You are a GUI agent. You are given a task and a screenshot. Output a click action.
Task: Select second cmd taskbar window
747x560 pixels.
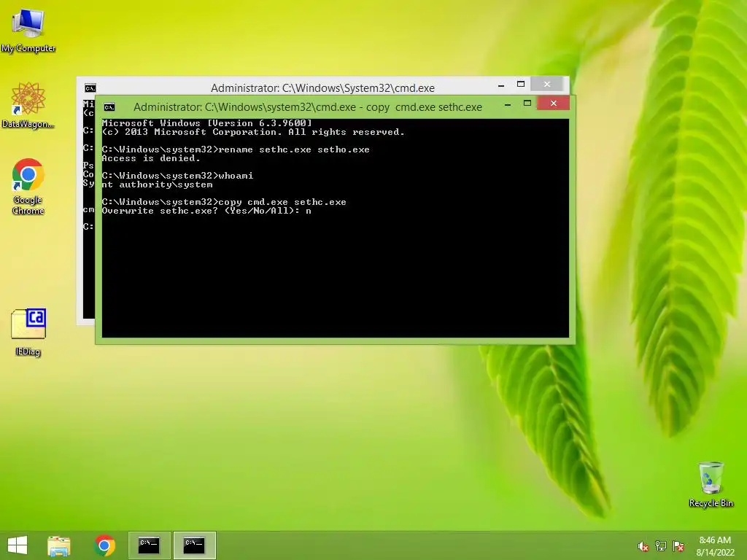tap(194, 545)
